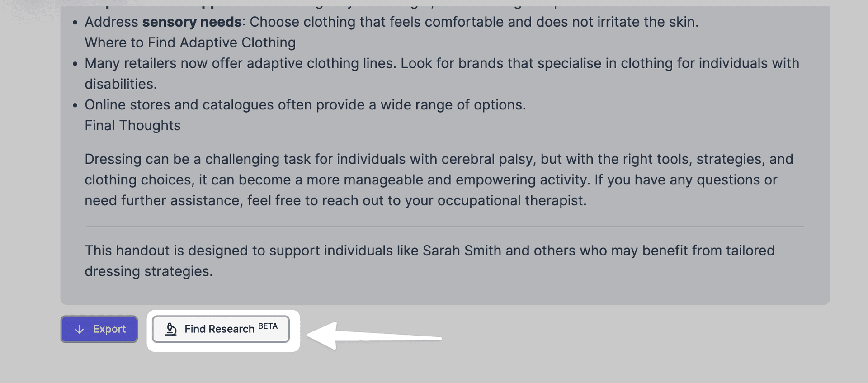Select the "Final Thoughts" heading

click(132, 125)
